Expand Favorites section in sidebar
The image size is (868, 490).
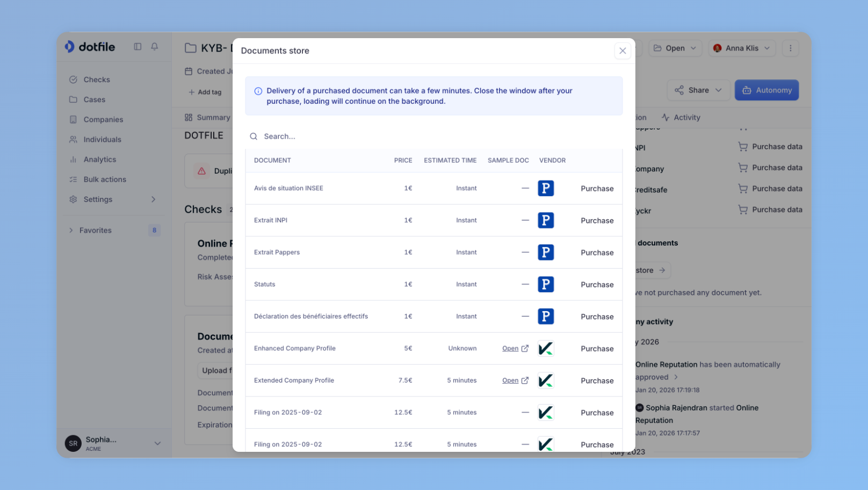pos(71,230)
